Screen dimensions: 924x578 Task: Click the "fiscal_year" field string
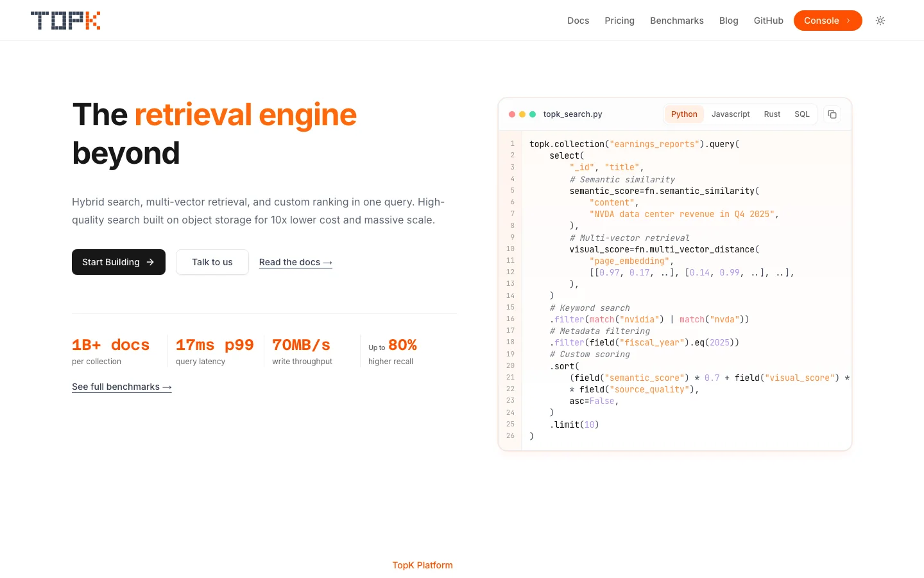[x=652, y=342]
